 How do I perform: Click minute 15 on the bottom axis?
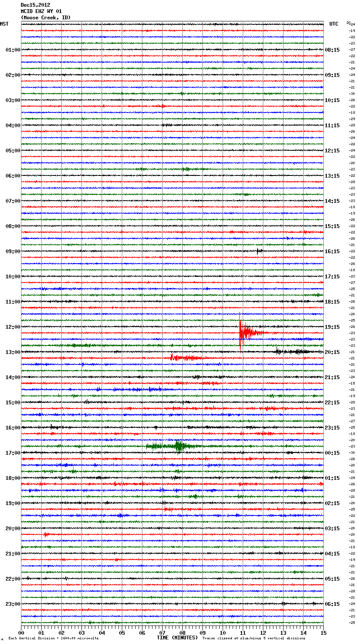point(323,633)
